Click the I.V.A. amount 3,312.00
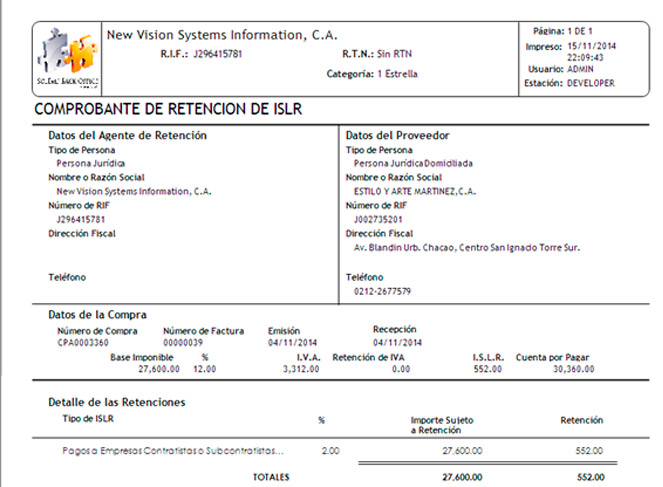The height and width of the screenshot is (487, 663). click(301, 368)
